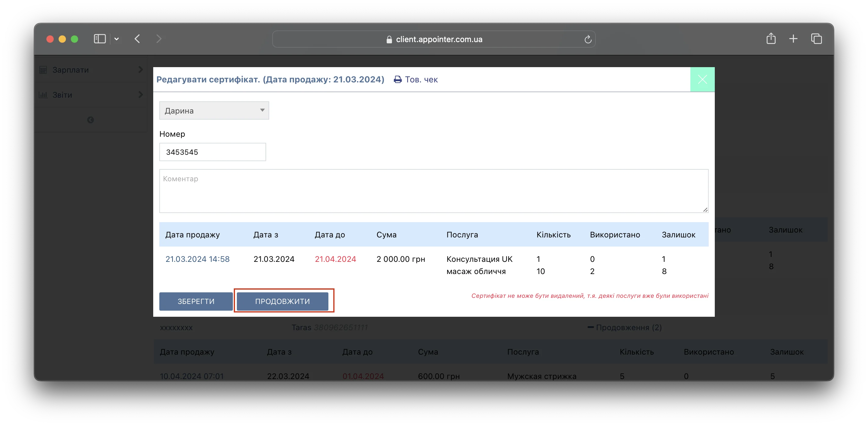This screenshot has height=426, width=868.
Task: Click the 600.00 грн sum in background table
Action: [439, 376]
